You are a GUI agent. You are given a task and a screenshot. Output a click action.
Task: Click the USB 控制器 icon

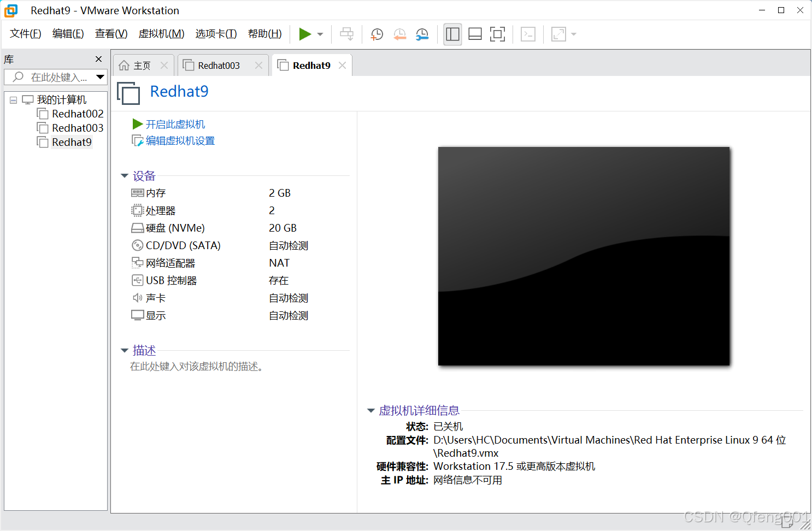pyautogui.click(x=137, y=280)
